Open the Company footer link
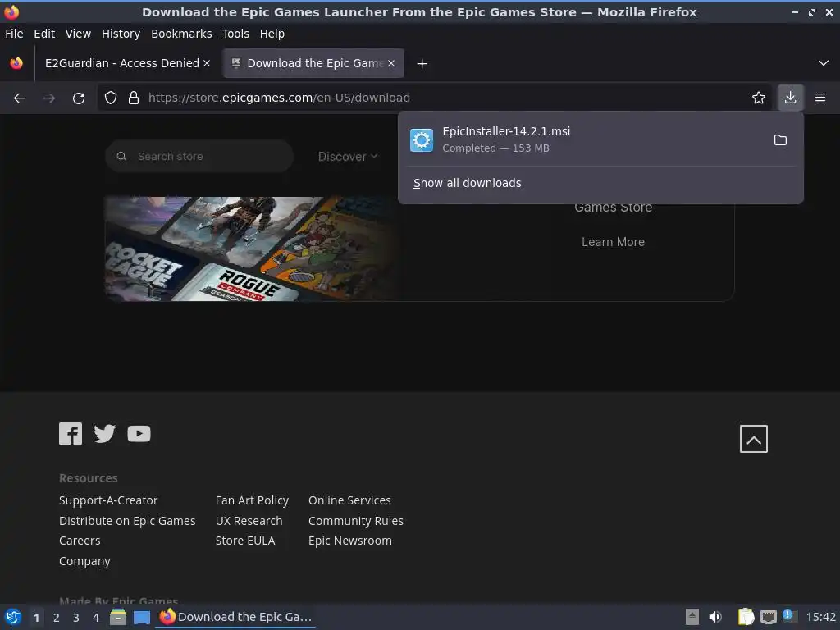This screenshot has height=630, width=840. (x=84, y=561)
